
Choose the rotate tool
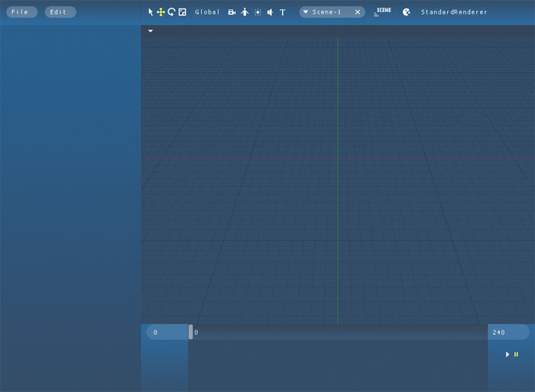171,12
